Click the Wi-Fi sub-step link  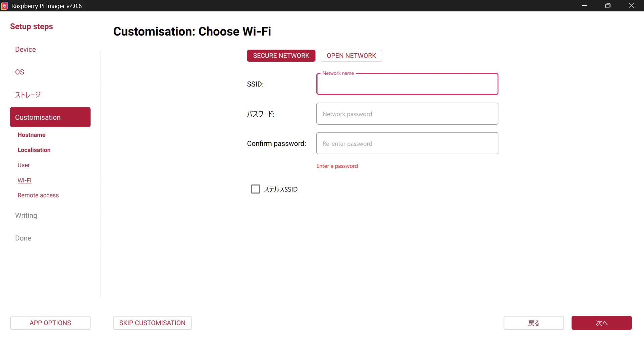coord(24,180)
